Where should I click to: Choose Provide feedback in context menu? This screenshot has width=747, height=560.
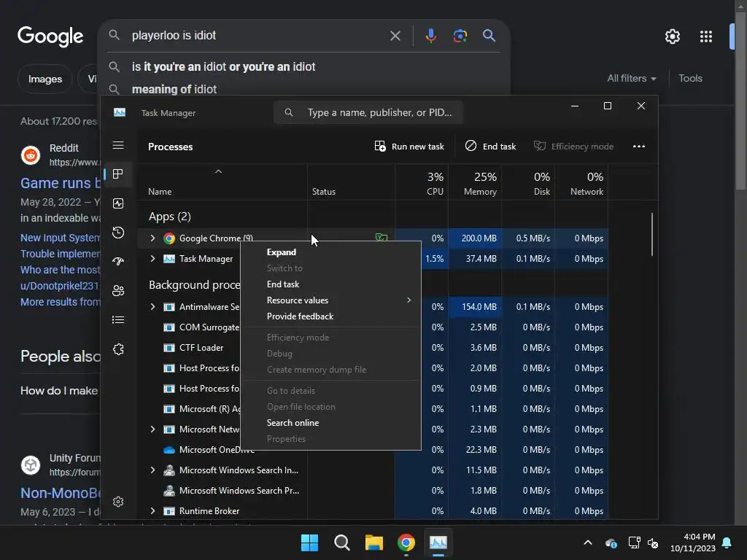[x=331, y=316]
